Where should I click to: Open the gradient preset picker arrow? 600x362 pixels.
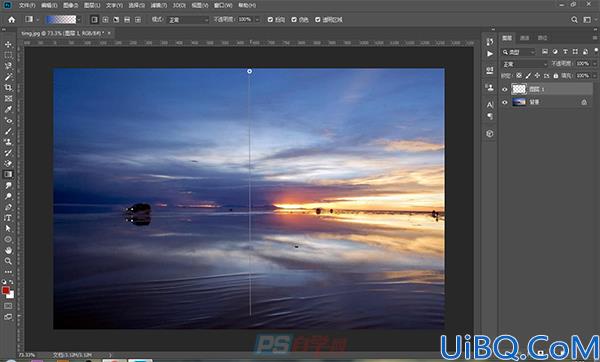(x=79, y=20)
